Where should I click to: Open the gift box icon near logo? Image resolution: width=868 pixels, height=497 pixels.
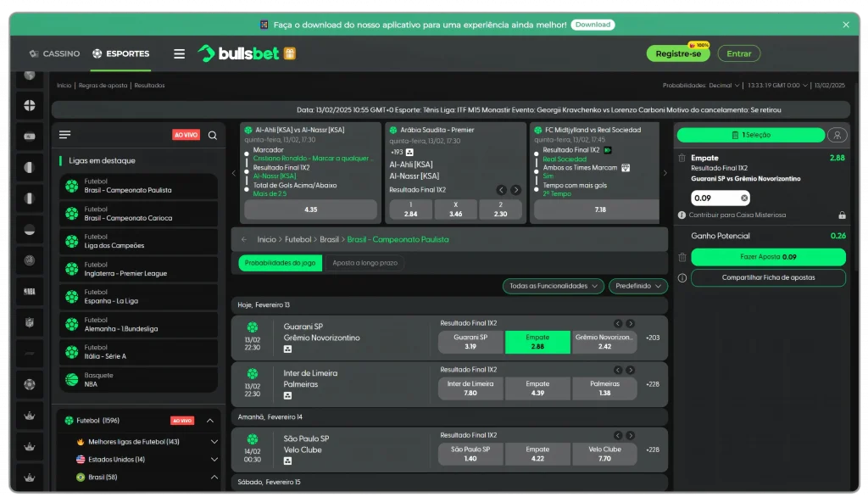click(x=290, y=53)
